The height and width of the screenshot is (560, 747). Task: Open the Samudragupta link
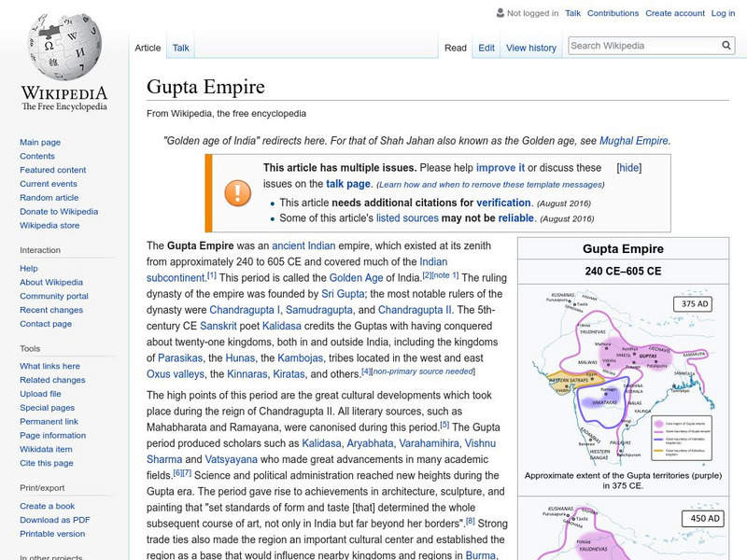[319, 310]
